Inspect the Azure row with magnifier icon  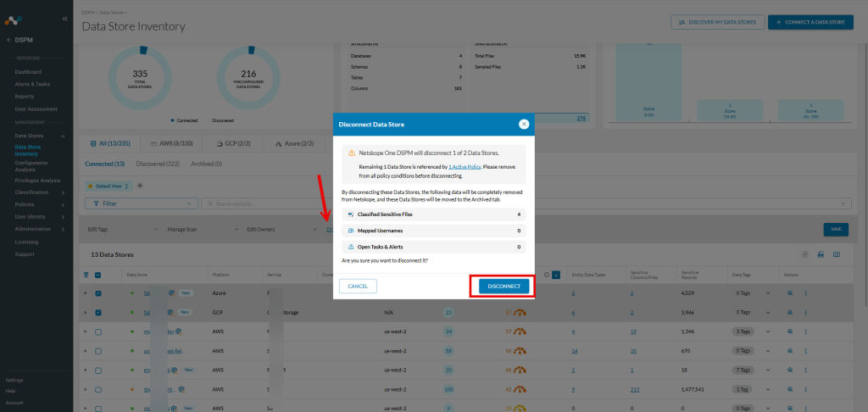point(791,293)
